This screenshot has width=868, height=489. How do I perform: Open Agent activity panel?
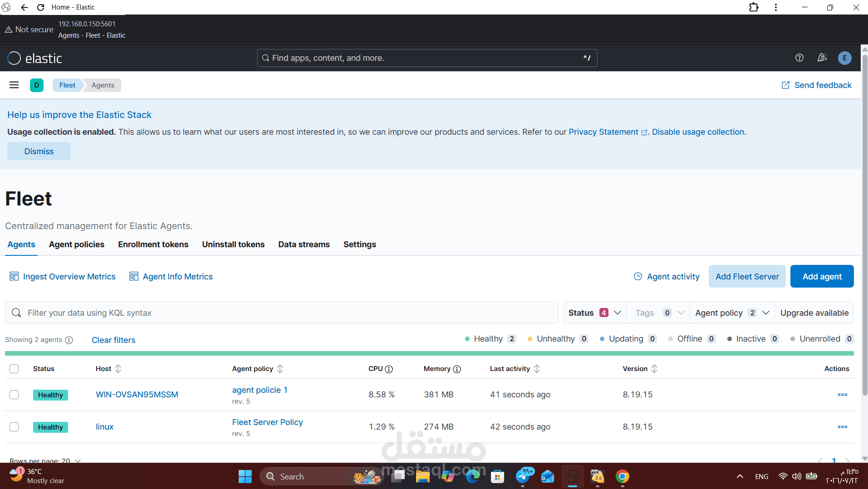pyautogui.click(x=667, y=277)
